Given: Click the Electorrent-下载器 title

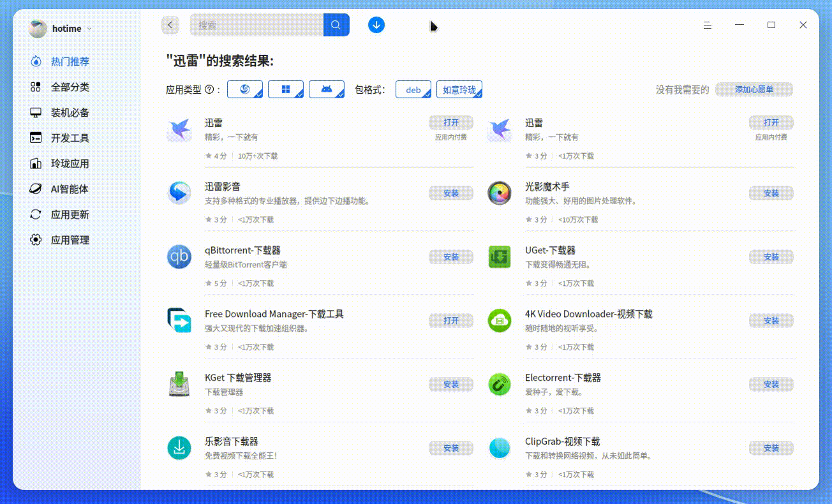Looking at the screenshot, I should [563, 378].
